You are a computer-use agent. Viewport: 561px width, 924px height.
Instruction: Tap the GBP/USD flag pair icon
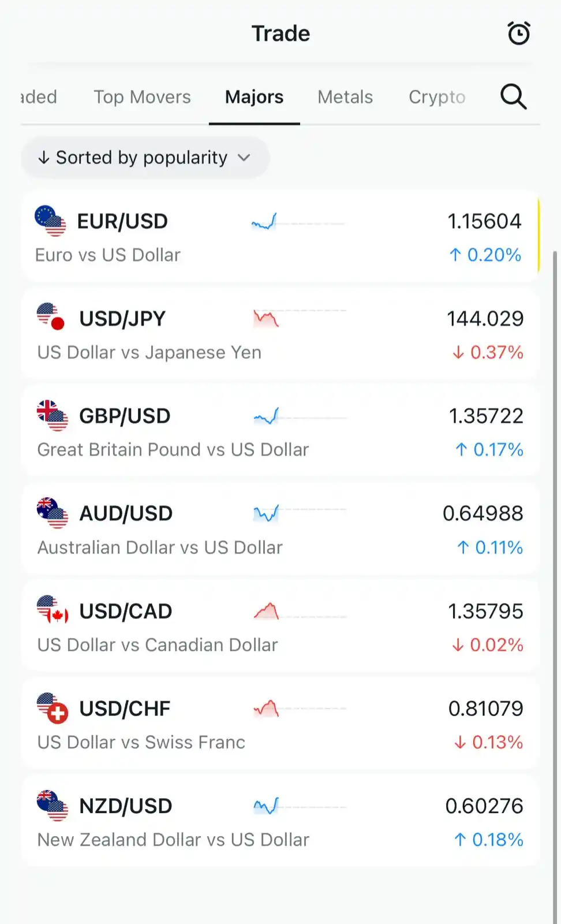click(52, 416)
